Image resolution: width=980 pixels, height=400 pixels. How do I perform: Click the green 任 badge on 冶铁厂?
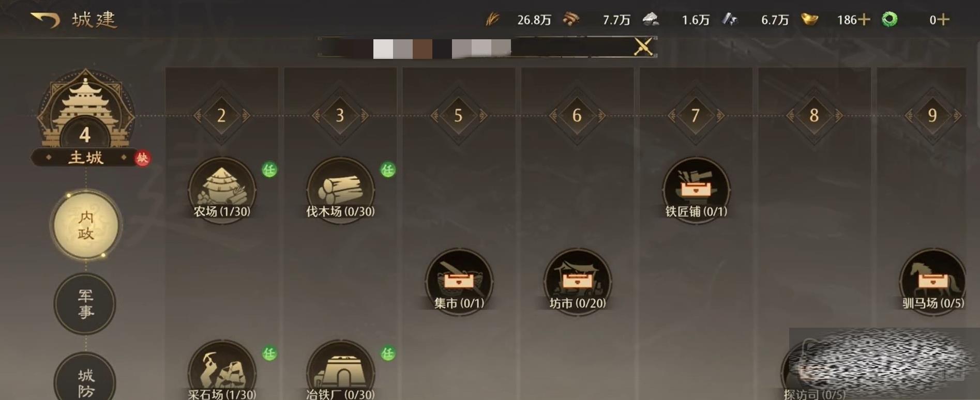click(x=388, y=353)
